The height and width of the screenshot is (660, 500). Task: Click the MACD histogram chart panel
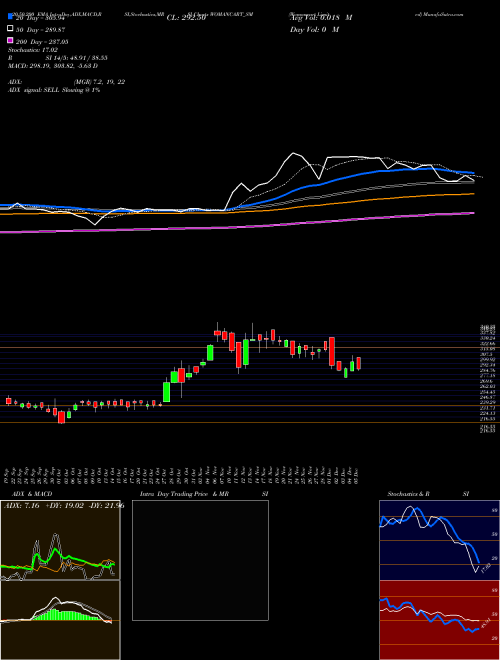tap(60, 620)
